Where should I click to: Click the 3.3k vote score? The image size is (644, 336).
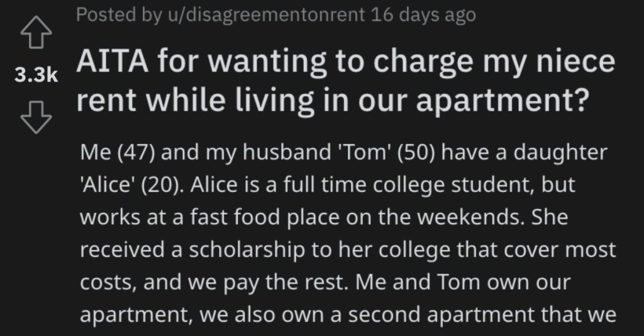(x=36, y=75)
